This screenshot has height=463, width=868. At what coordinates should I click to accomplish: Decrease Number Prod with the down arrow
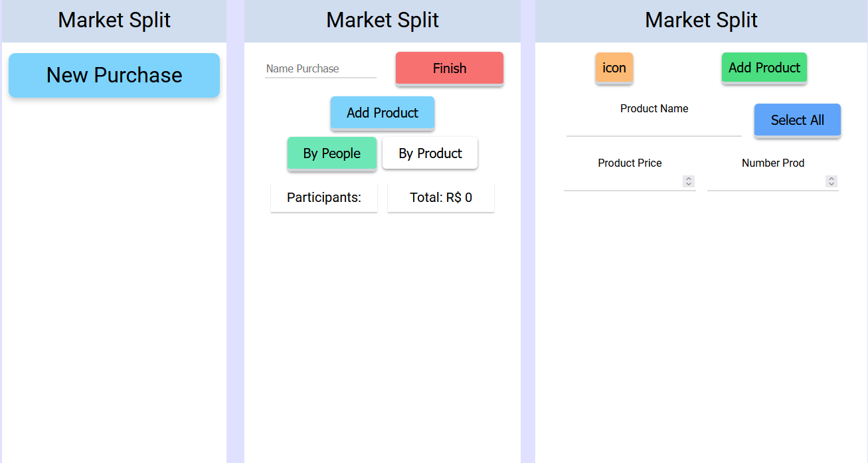(x=831, y=184)
